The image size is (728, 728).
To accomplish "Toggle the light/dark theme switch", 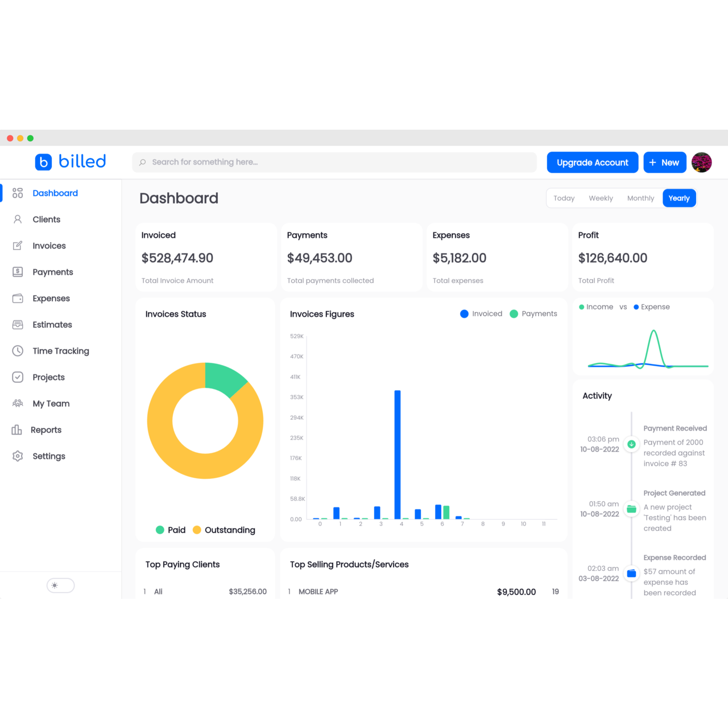I will pos(60,585).
